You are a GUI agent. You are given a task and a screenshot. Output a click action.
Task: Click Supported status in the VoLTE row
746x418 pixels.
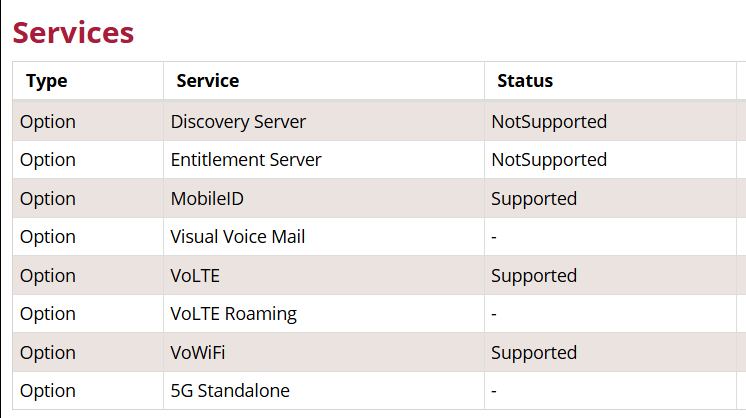pyautogui.click(x=534, y=276)
